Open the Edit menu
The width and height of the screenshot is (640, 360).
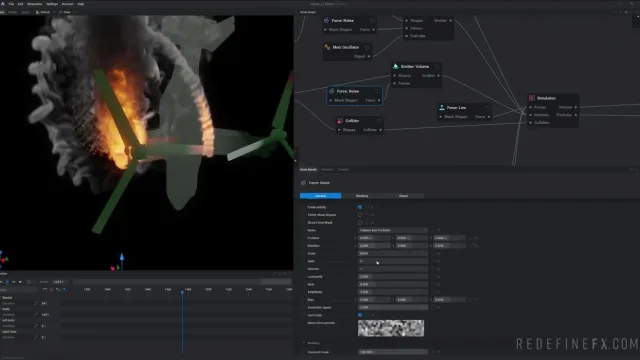pos(20,4)
